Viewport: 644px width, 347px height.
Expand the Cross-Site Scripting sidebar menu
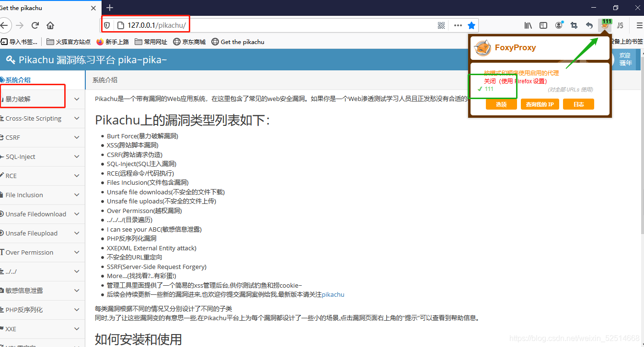point(42,118)
